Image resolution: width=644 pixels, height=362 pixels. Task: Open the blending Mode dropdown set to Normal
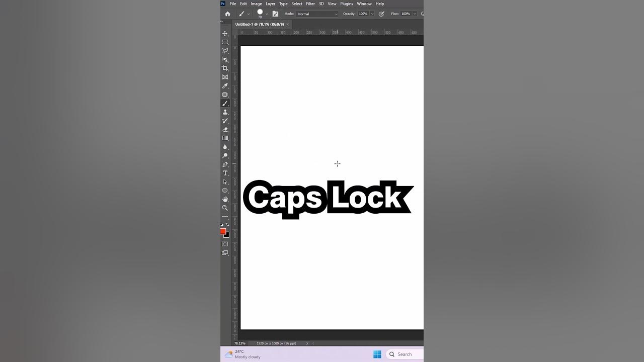317,14
